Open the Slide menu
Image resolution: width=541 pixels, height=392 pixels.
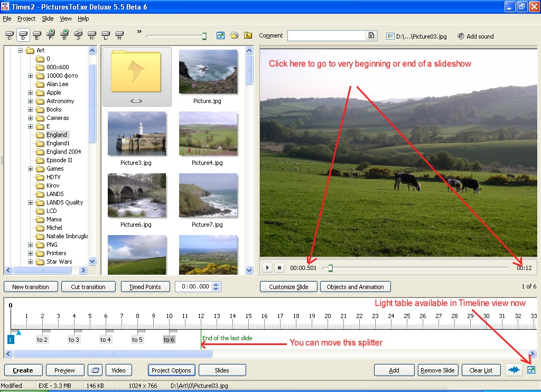tap(48, 18)
